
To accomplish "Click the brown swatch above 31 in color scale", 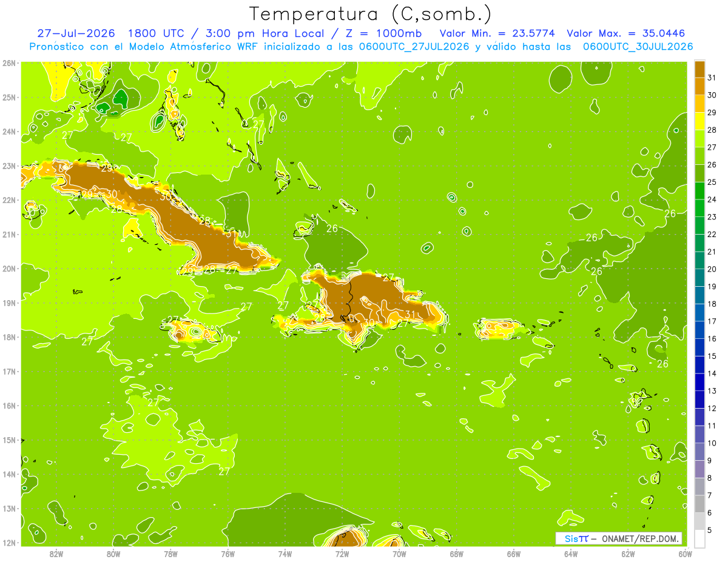I will pos(699,69).
